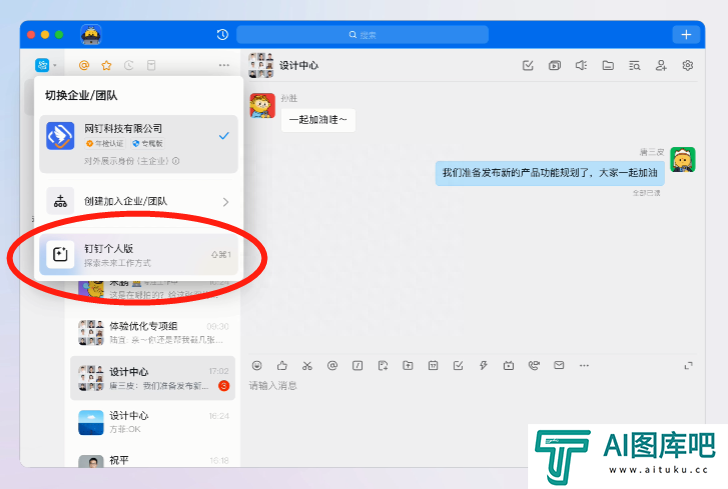Select 网钉科技有限公司 organization
The height and width of the screenshot is (489, 728).
coord(138,144)
